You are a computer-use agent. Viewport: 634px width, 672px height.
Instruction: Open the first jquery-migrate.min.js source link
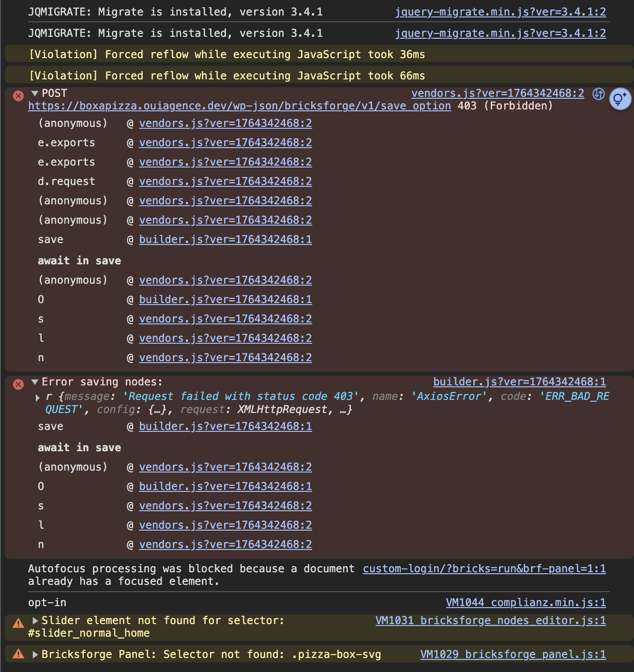click(500, 12)
